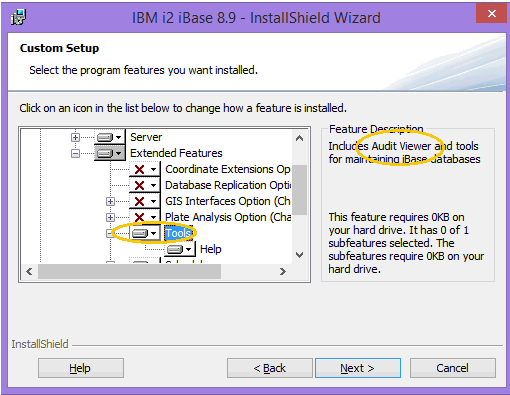Select the Help subfeature under Tools

211,249
